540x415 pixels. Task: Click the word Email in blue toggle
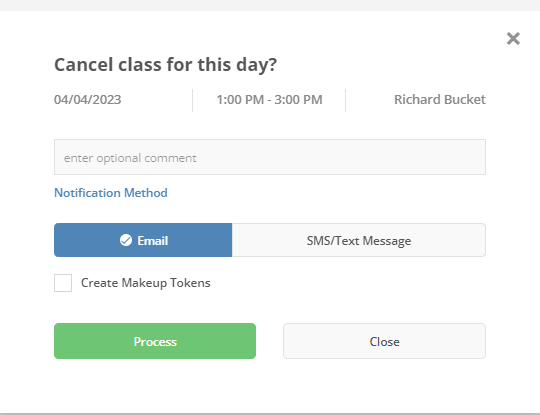[x=153, y=240]
